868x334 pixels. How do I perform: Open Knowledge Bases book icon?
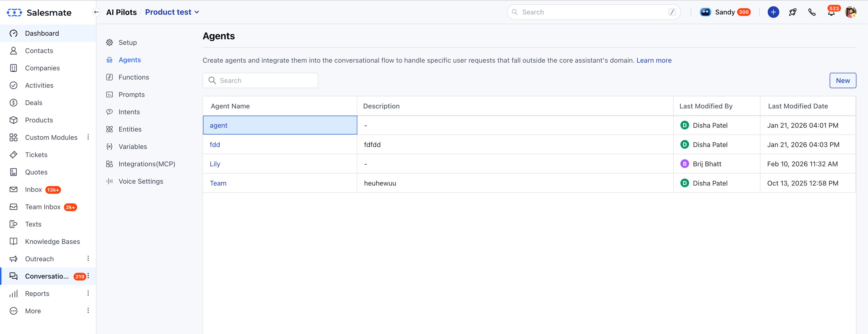click(x=14, y=241)
